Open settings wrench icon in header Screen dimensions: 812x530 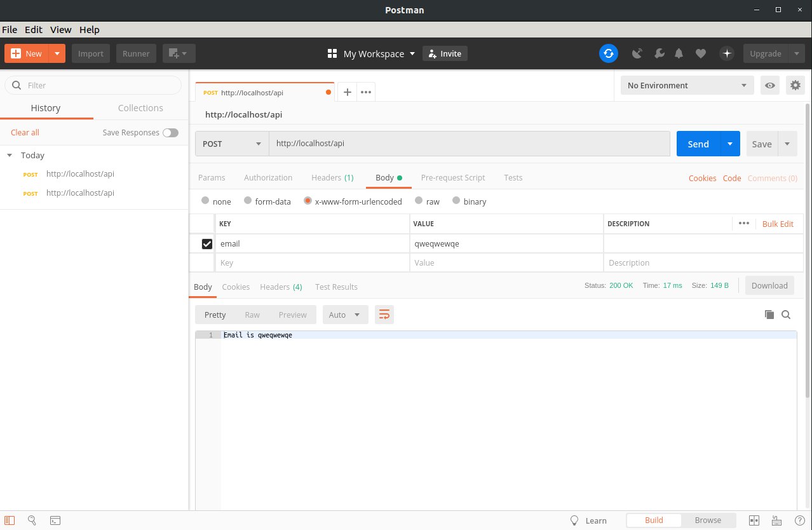coord(659,54)
